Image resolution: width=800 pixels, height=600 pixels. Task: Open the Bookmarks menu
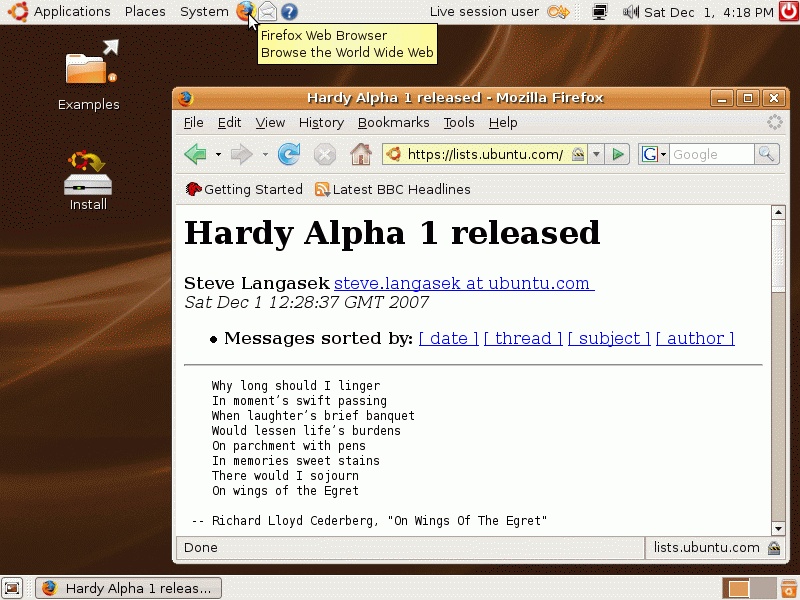[x=393, y=122]
